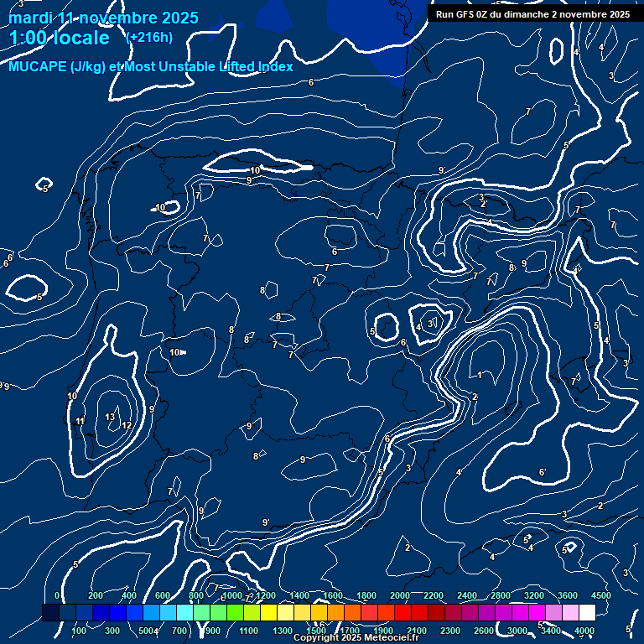Image resolution: width=644 pixels, height=644 pixels.
Task: Click the '13' contour label on the map
Action: pos(110,417)
